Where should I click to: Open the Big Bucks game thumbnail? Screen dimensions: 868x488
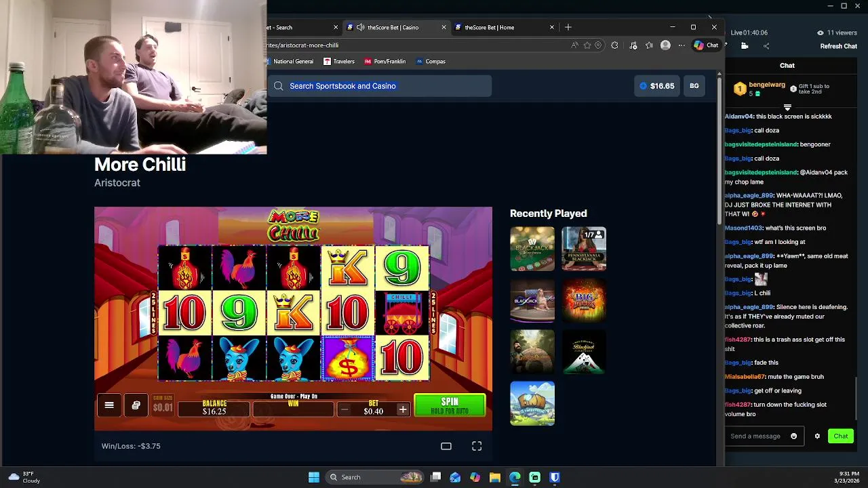pyautogui.click(x=584, y=300)
